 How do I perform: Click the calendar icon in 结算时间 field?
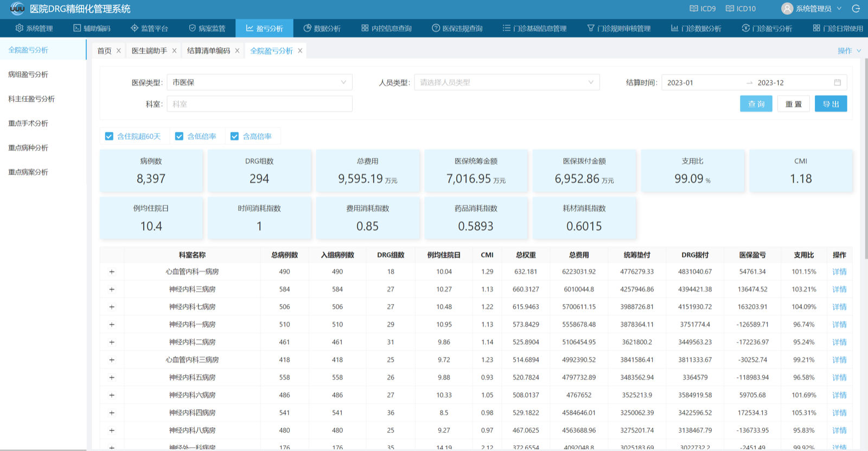click(x=837, y=82)
